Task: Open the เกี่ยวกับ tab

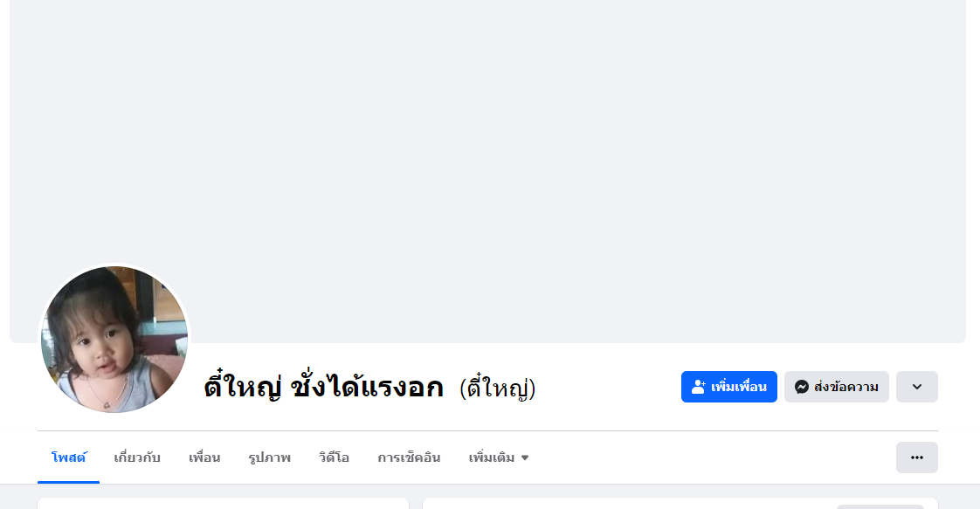Action: [137, 457]
